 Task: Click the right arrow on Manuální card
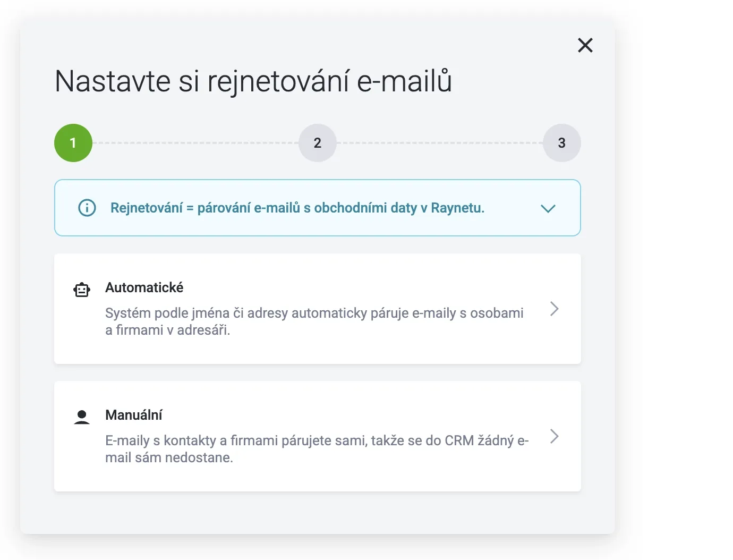tap(554, 436)
